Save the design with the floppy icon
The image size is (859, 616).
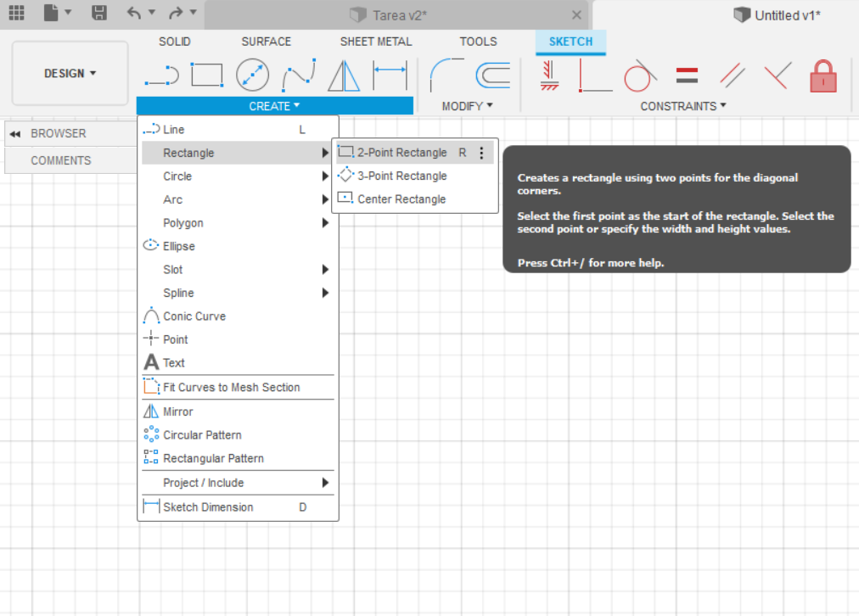click(99, 12)
